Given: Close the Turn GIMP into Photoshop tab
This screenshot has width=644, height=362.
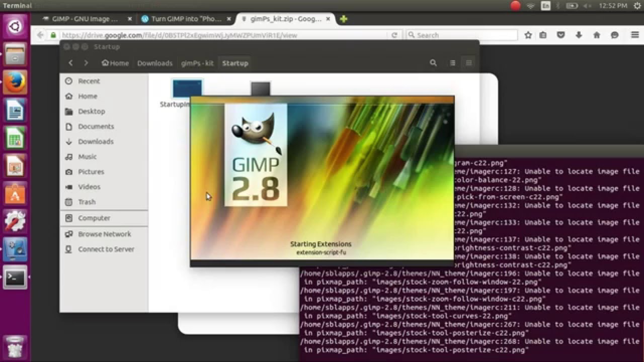Looking at the screenshot, I should click(228, 19).
